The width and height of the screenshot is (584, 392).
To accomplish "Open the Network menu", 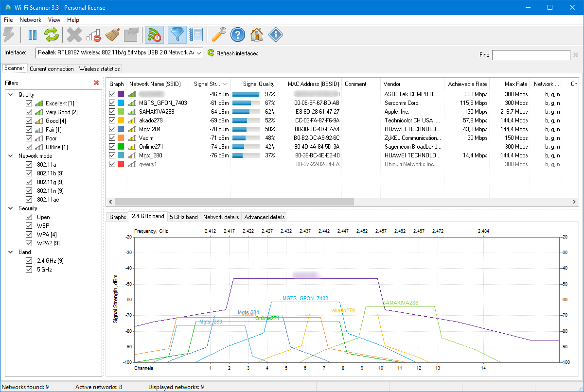I will point(30,20).
